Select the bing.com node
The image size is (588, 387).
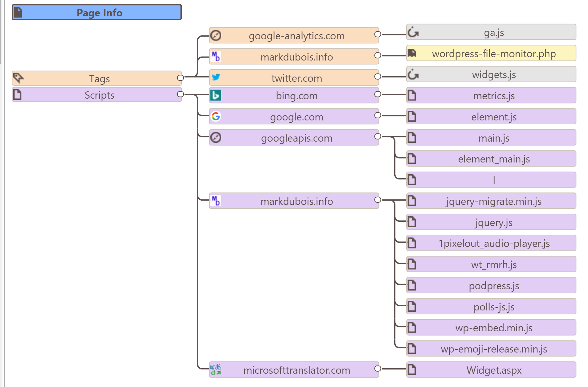294,95
